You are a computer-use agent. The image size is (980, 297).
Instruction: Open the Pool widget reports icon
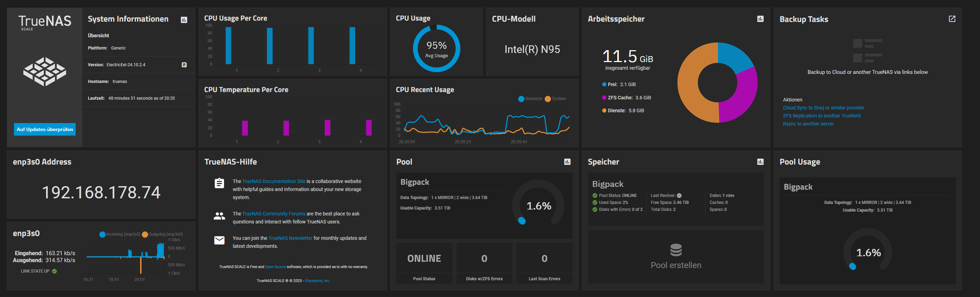point(567,162)
